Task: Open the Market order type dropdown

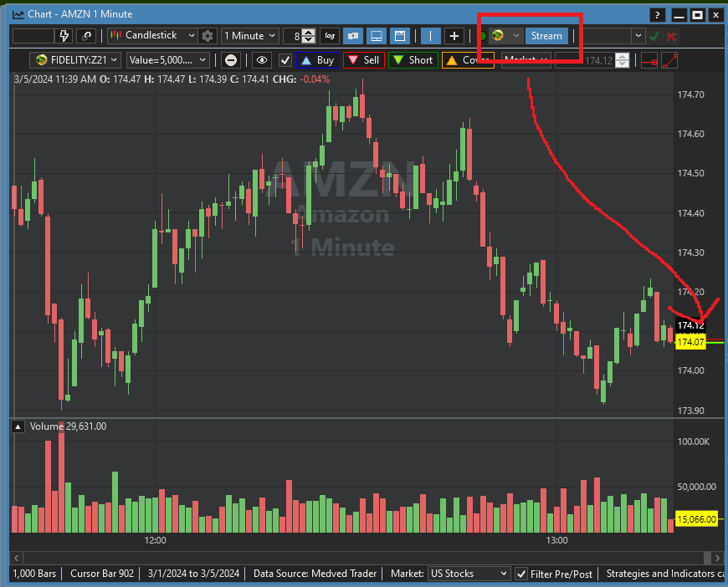Action: coord(526,60)
